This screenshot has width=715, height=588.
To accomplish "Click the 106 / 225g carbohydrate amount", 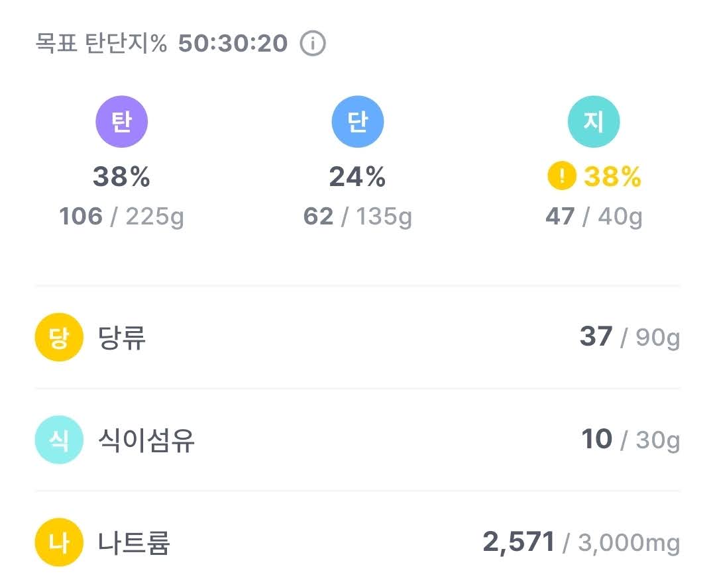I will [121, 217].
